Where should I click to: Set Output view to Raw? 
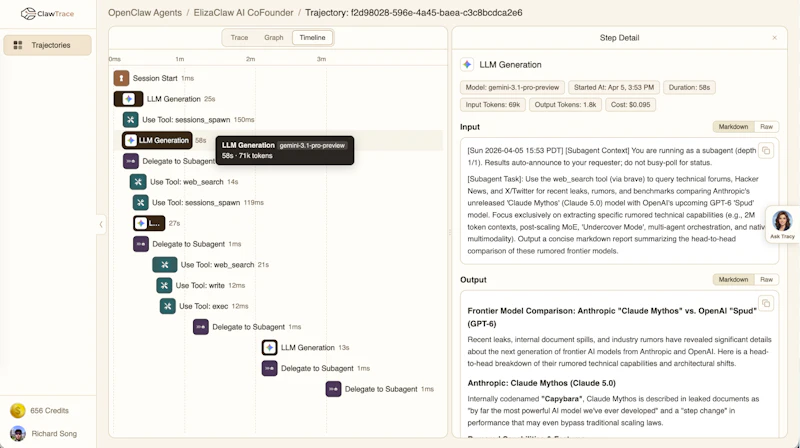[766, 280]
